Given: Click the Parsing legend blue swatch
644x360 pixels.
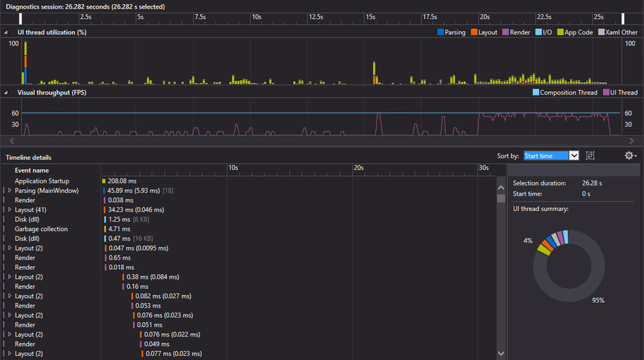Looking at the screenshot, I should tap(441, 32).
